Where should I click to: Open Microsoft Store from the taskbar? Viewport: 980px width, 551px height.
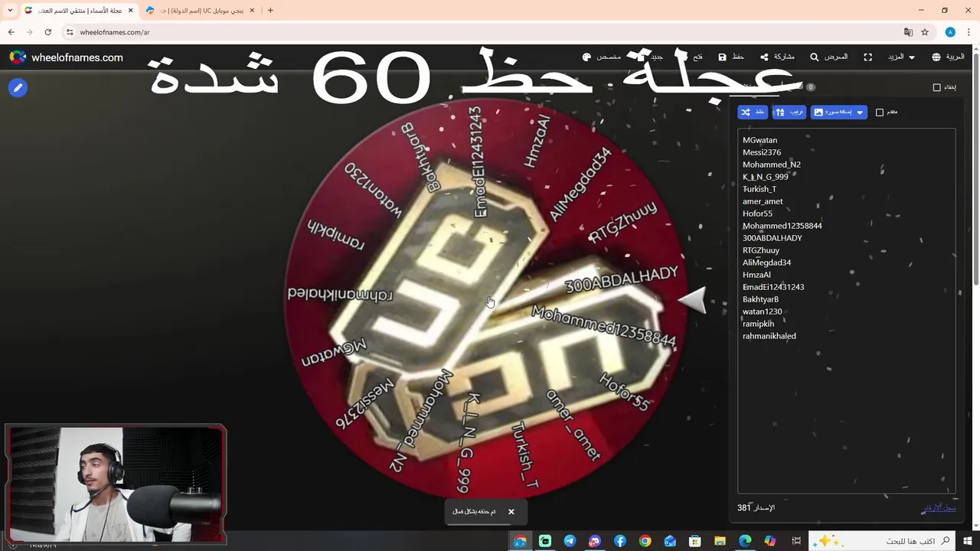tap(695, 541)
